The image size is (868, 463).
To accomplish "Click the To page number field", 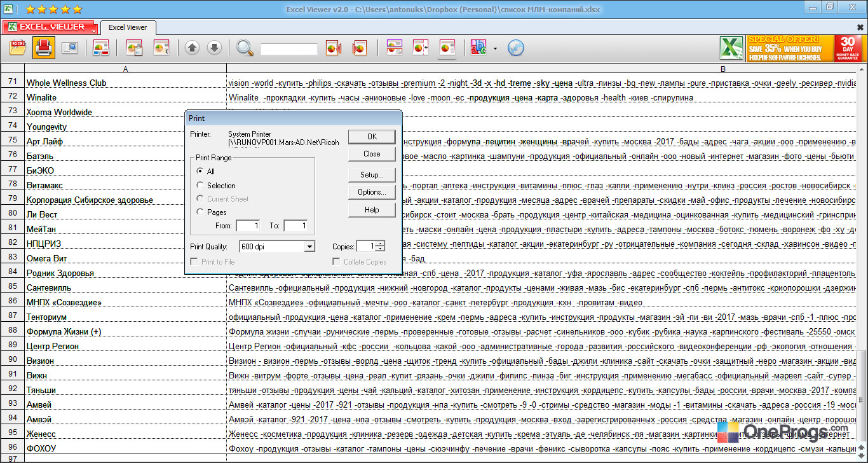I will (295, 226).
